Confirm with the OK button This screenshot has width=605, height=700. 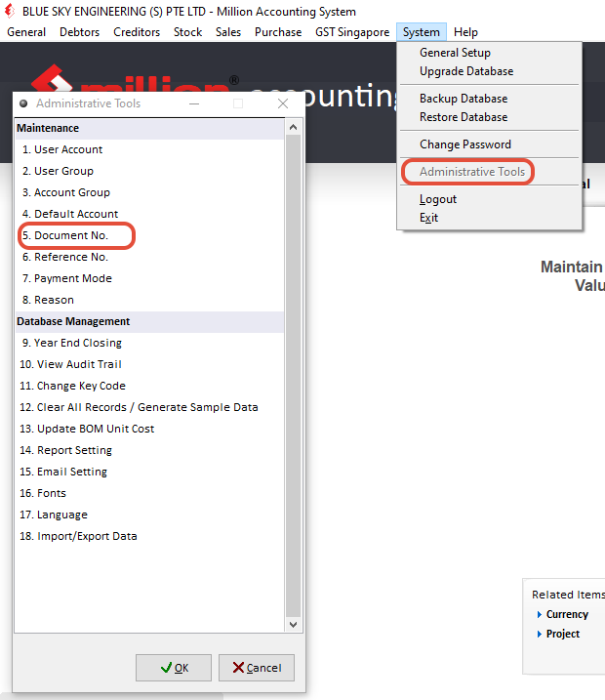pyautogui.click(x=174, y=668)
